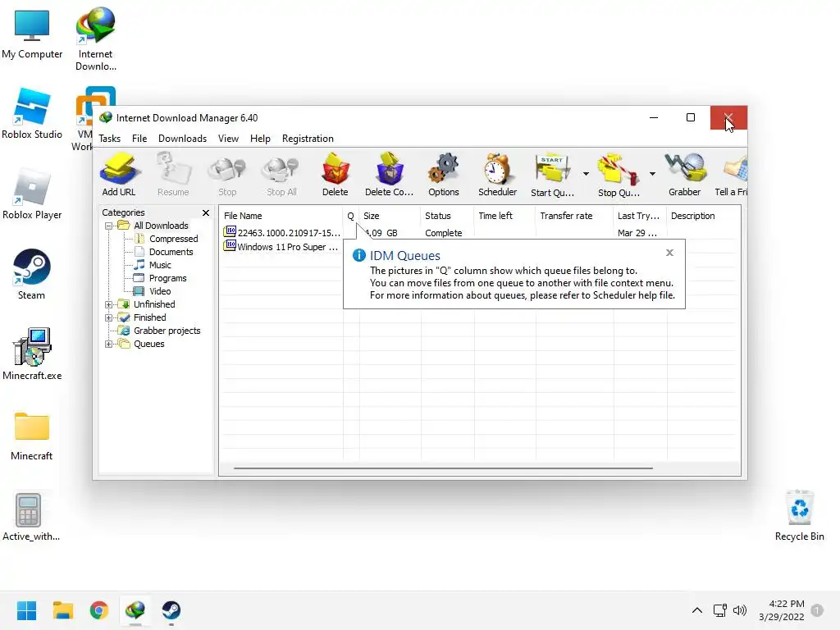Click the Stop Queue toolbar icon

pos(619,175)
